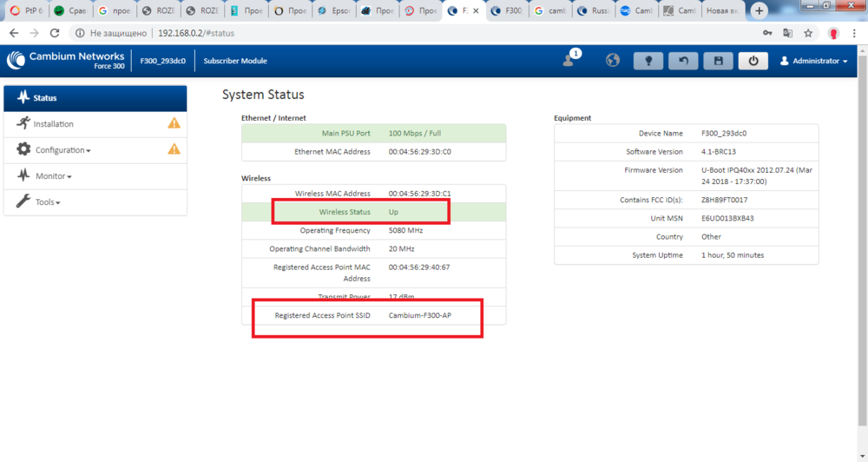Expand the Configuration menu
Screen dimensions: 868x462
(62, 150)
